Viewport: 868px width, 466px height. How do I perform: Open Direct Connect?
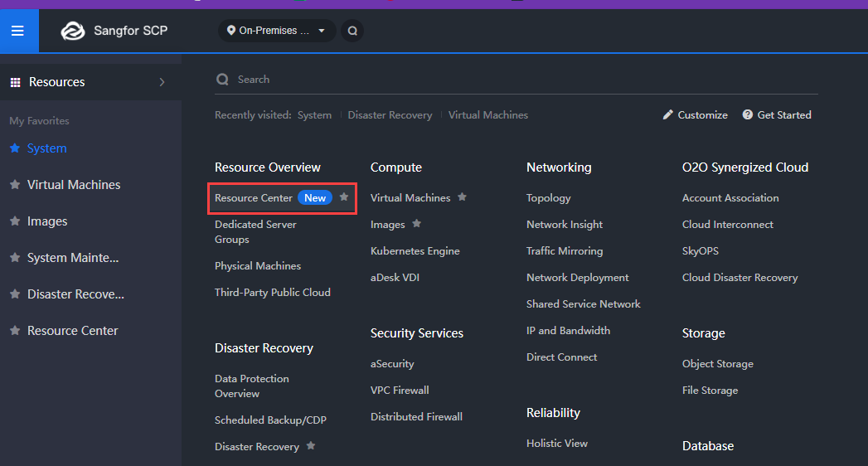tap(562, 357)
